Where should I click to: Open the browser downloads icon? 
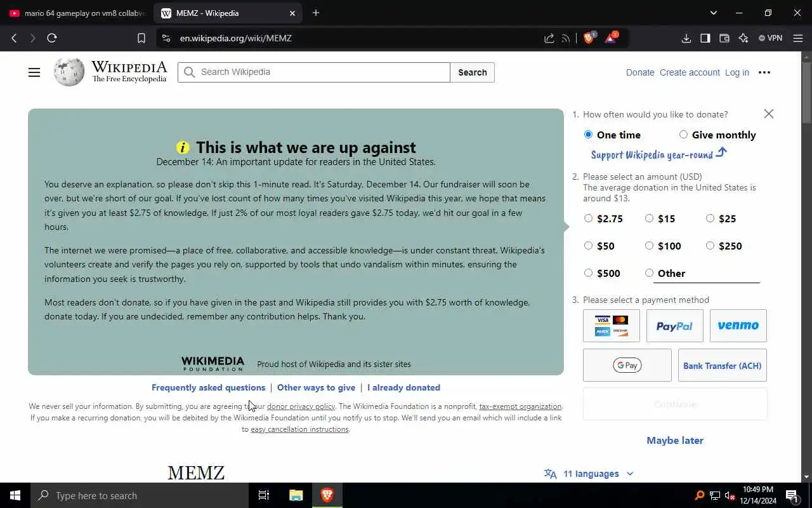point(686,38)
